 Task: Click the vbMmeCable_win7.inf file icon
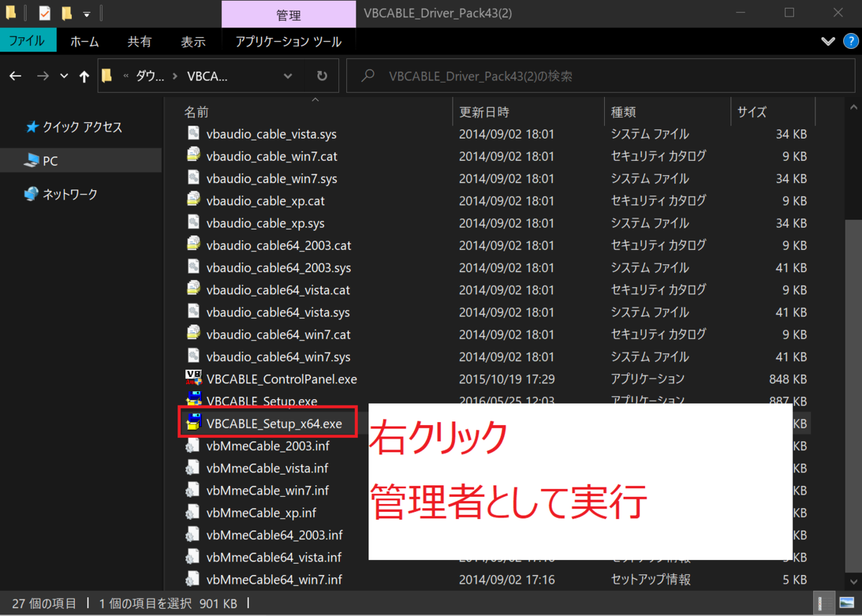click(x=193, y=490)
